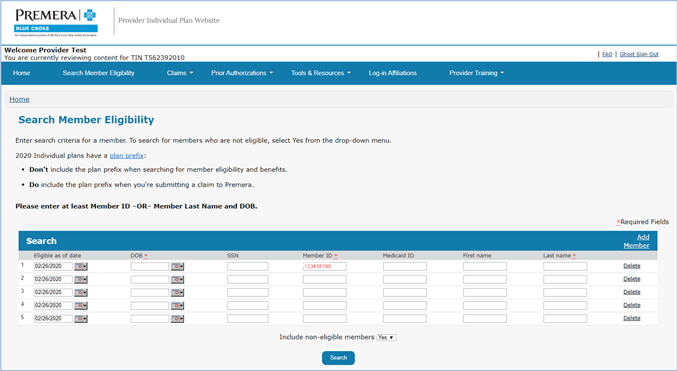Screen dimensions: 677x371
Task: Focus Eligible as of date field in row 1
Action: pos(53,266)
